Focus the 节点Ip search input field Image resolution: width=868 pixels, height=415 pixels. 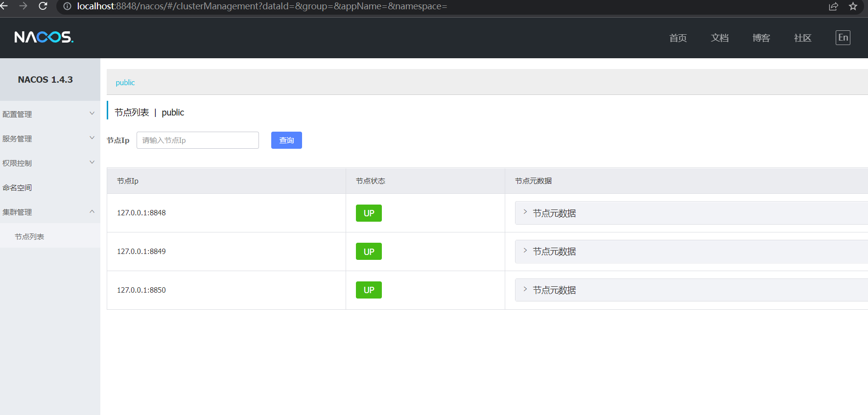(x=198, y=140)
